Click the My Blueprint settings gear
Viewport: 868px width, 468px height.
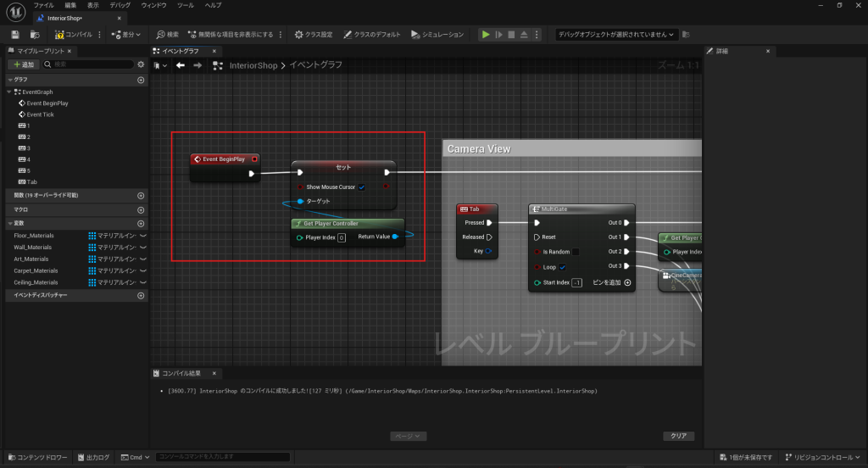[x=141, y=64]
